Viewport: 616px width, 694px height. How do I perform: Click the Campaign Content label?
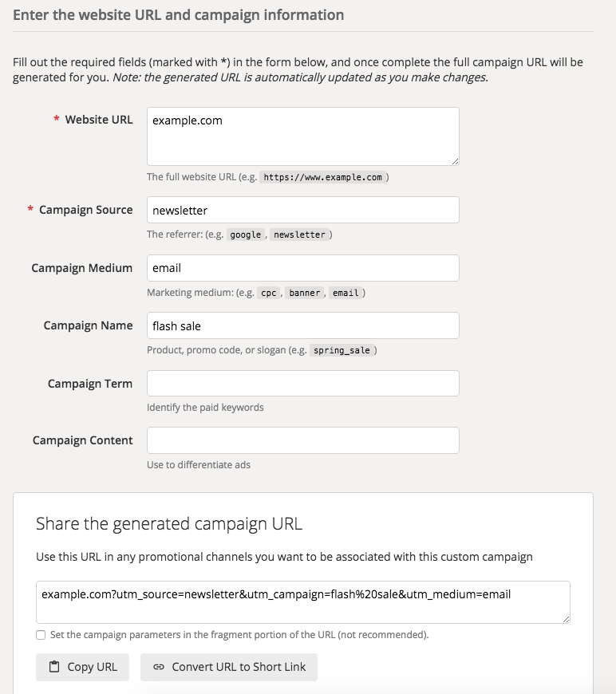[x=83, y=440]
